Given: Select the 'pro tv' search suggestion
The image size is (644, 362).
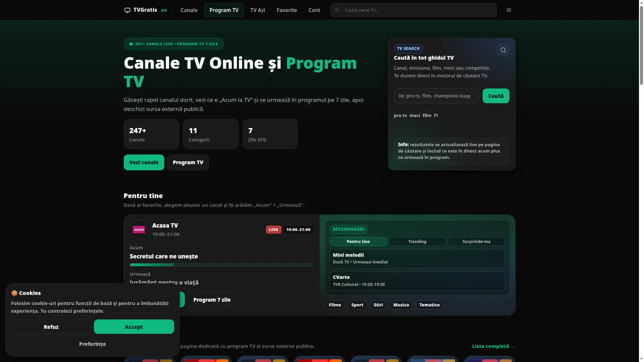Looking at the screenshot, I should (x=400, y=115).
